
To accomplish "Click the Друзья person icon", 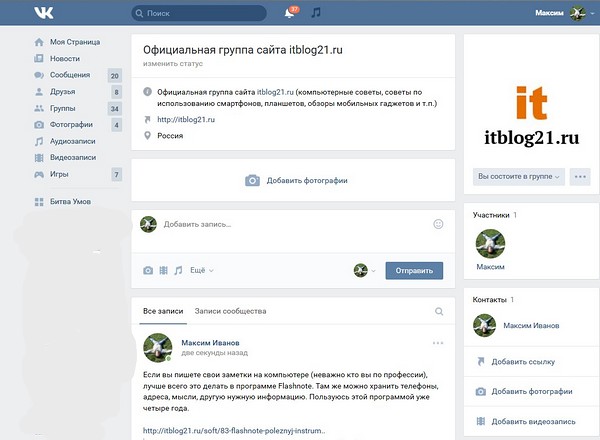I will (x=39, y=92).
